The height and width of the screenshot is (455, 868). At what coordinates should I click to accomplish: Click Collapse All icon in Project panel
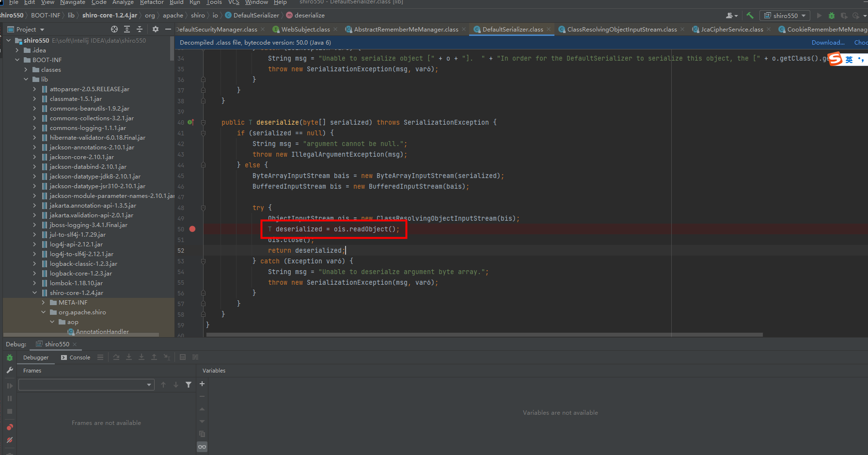pyautogui.click(x=140, y=29)
